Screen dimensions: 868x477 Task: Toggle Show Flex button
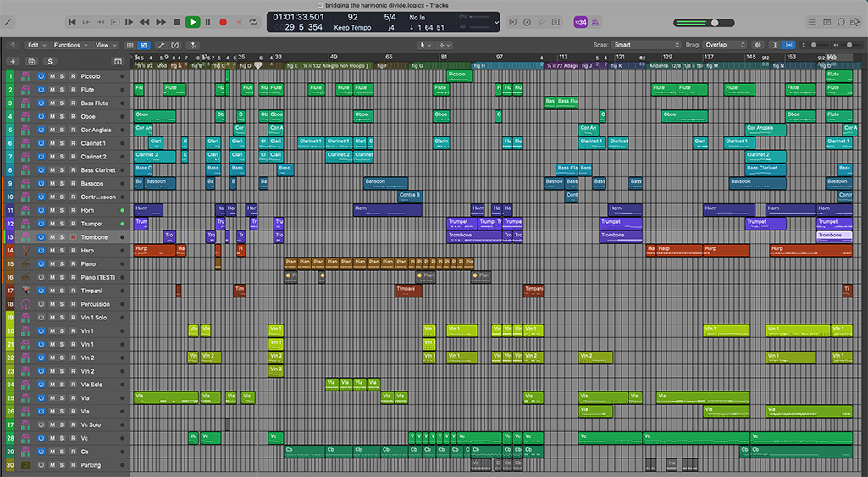point(175,45)
